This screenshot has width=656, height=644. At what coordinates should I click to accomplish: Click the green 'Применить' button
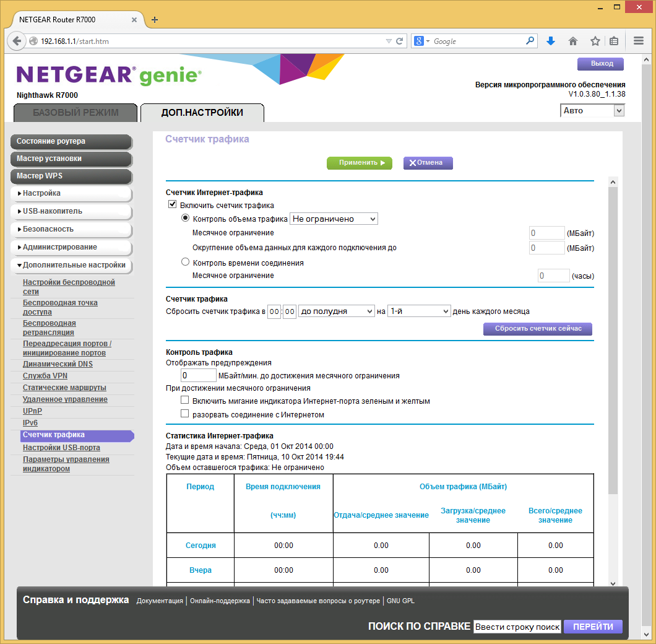click(x=360, y=163)
